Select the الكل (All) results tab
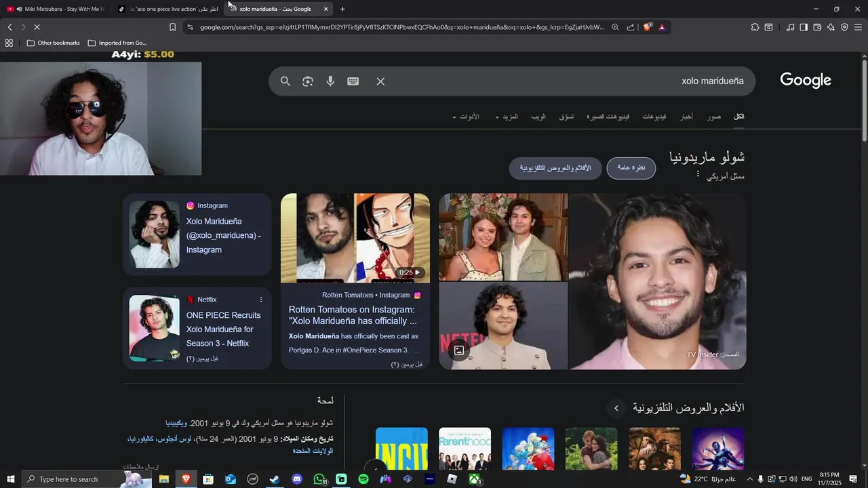 tap(738, 117)
